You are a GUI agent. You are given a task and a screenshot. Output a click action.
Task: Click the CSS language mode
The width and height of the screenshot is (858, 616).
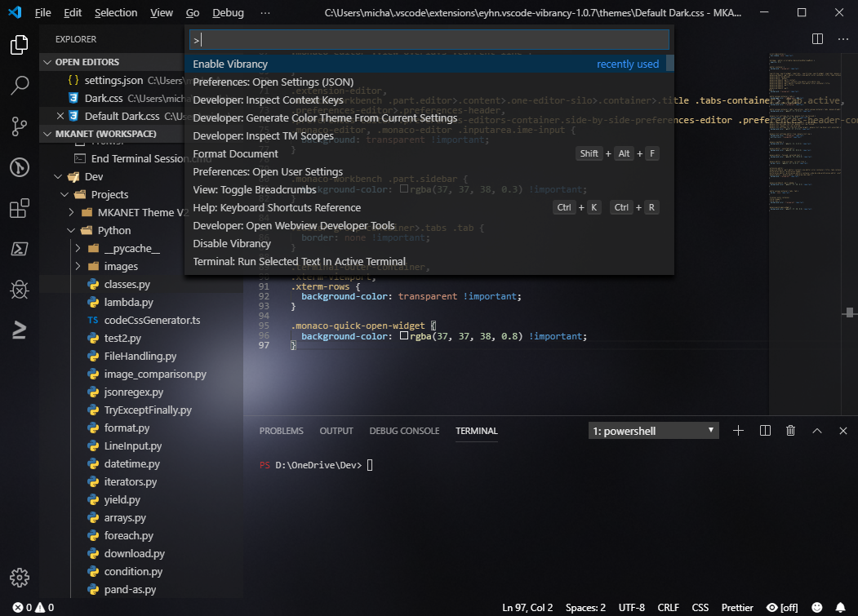tap(700, 607)
